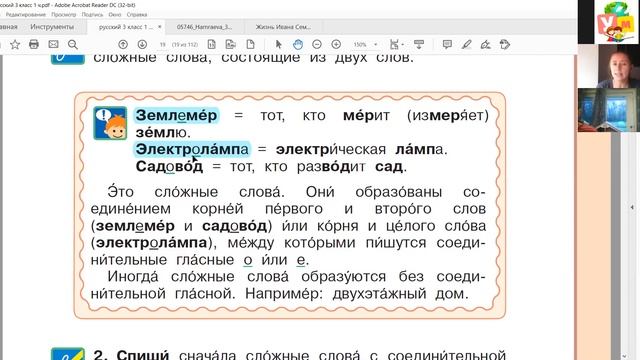Select the arrow selection tool
This screenshot has width=640, height=360.
[x=278, y=44]
